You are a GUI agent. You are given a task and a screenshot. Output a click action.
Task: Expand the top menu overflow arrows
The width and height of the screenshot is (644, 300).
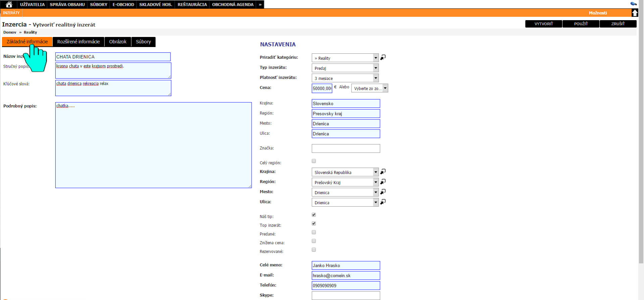tap(260, 4)
